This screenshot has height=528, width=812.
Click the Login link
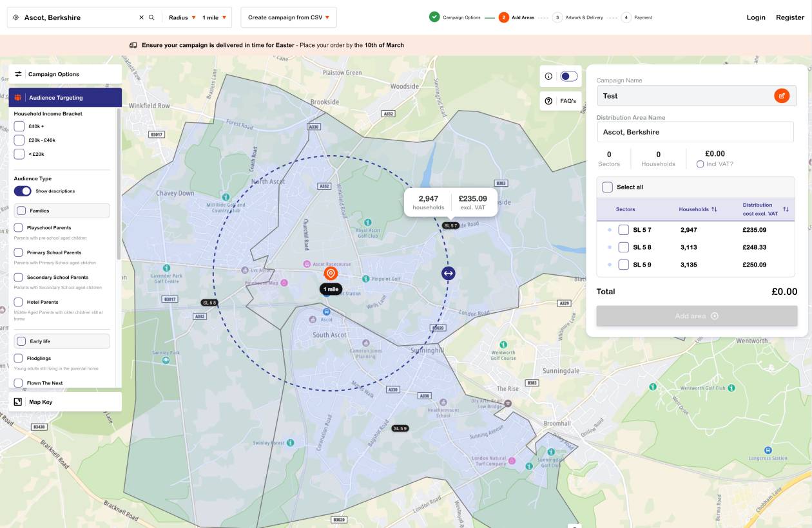(x=755, y=17)
